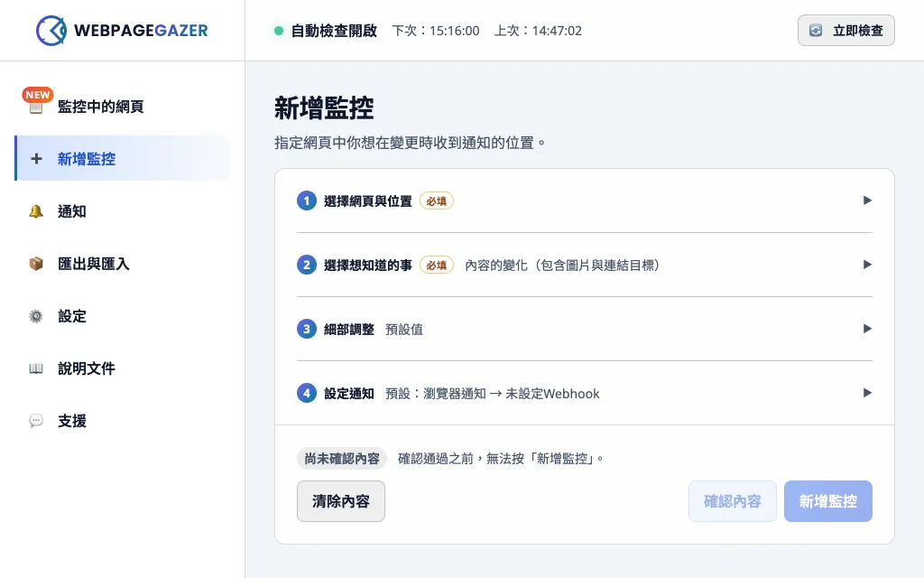
Task: Click the 確認通過之前 hint message
Action: tap(501, 458)
